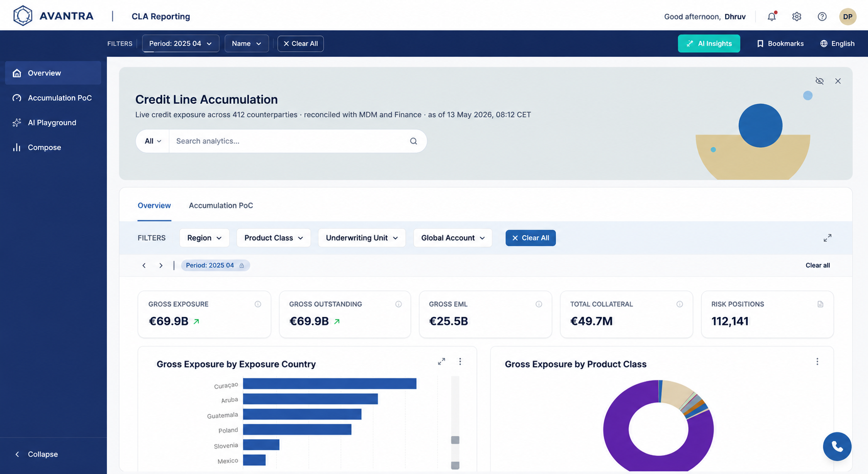Open the Product Class filter dropdown
Image resolution: width=868 pixels, height=474 pixels.
274,238
